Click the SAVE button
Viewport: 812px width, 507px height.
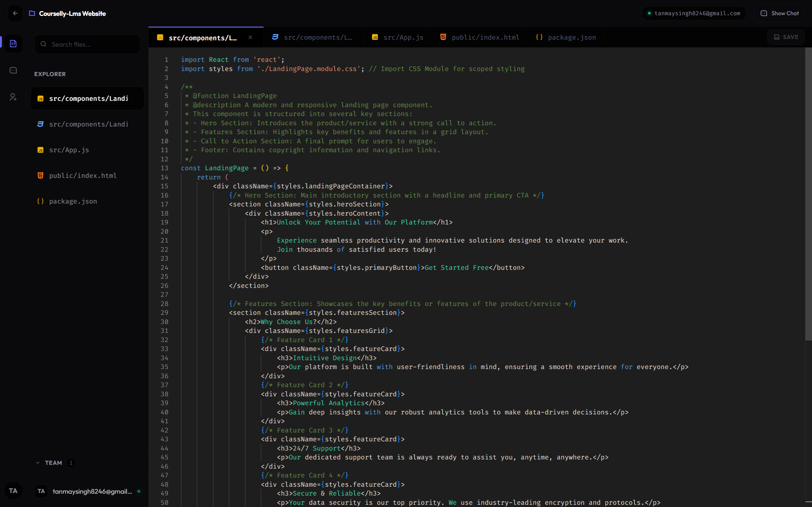click(786, 37)
